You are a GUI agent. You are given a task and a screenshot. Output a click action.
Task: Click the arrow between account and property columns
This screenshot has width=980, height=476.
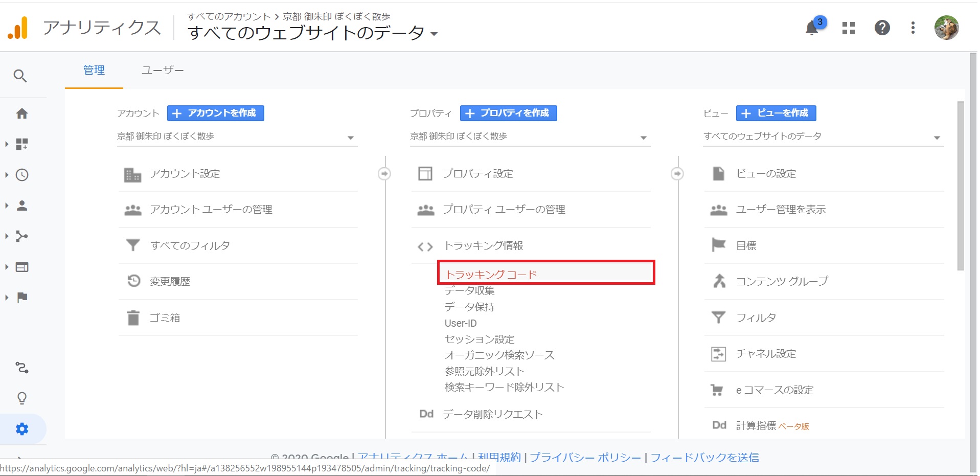pos(384,174)
